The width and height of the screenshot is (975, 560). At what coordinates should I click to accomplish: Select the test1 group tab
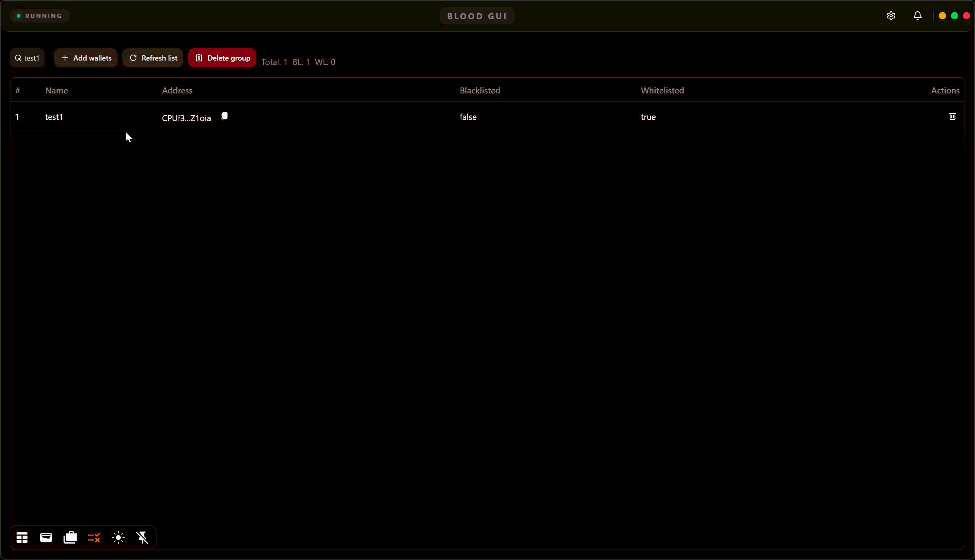[27, 58]
